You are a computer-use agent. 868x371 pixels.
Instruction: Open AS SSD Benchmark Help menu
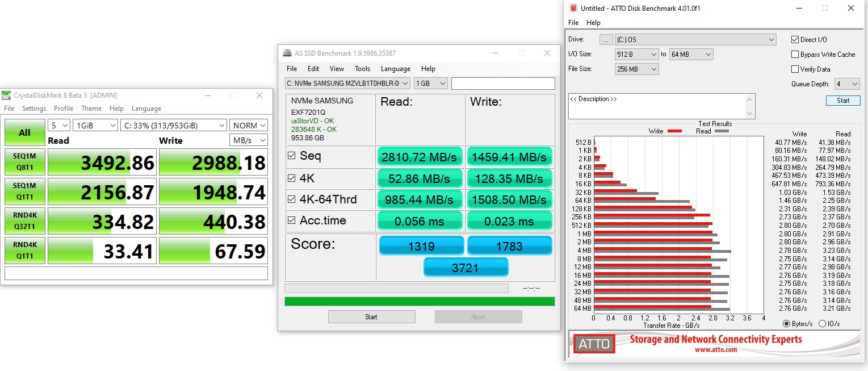428,69
